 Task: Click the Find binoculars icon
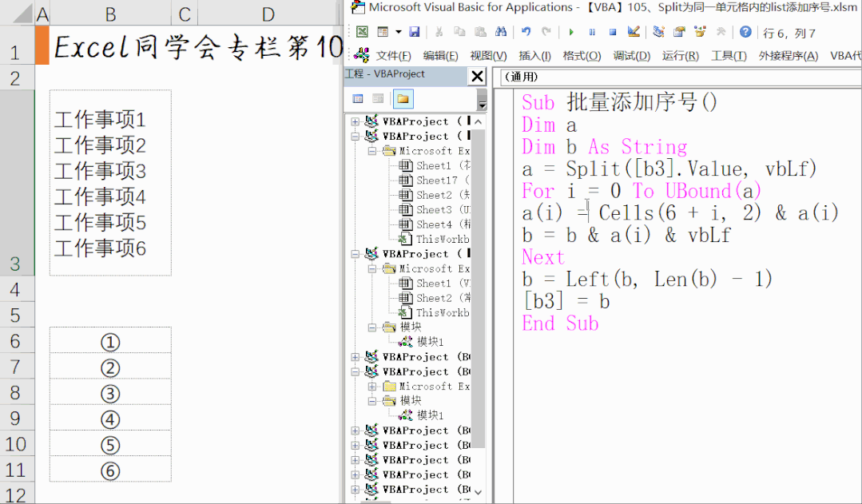click(501, 32)
